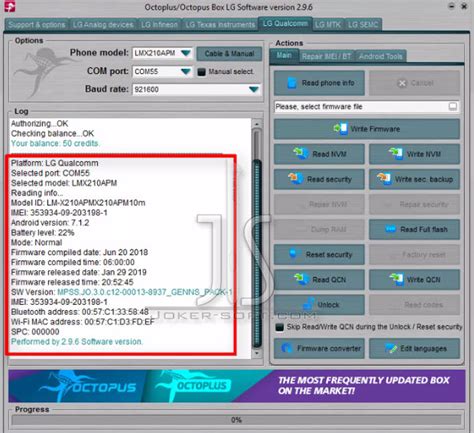Click the Write QCN button

(414, 280)
